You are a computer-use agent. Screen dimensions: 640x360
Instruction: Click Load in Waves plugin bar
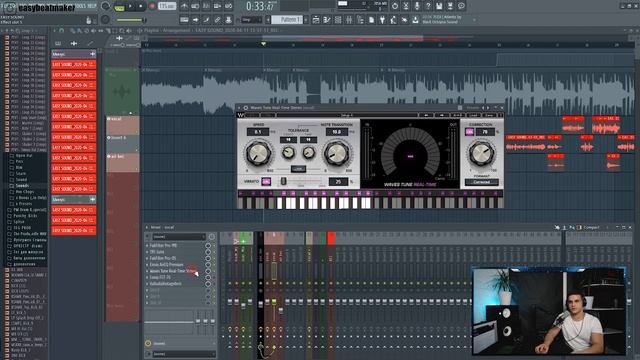[473, 115]
